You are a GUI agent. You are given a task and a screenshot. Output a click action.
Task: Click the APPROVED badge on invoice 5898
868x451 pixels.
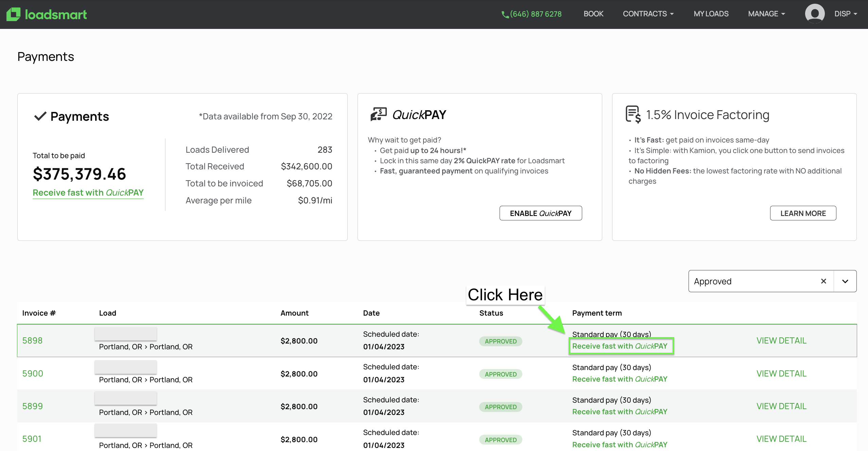[500, 341]
